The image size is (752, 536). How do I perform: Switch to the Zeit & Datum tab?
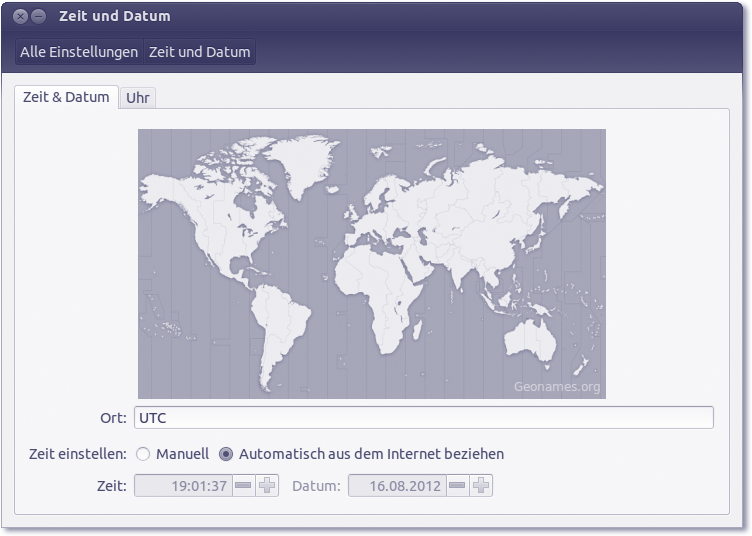[x=66, y=97]
